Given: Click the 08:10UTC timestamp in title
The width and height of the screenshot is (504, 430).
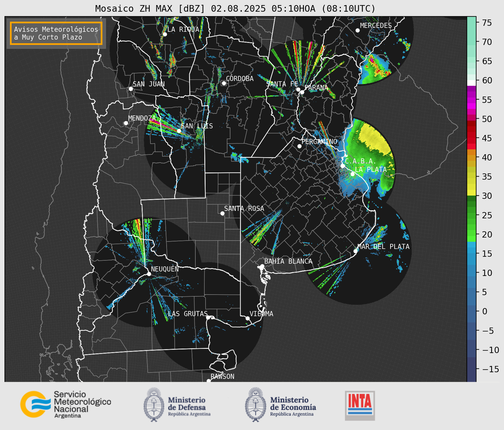Looking at the screenshot, I should (348, 9).
